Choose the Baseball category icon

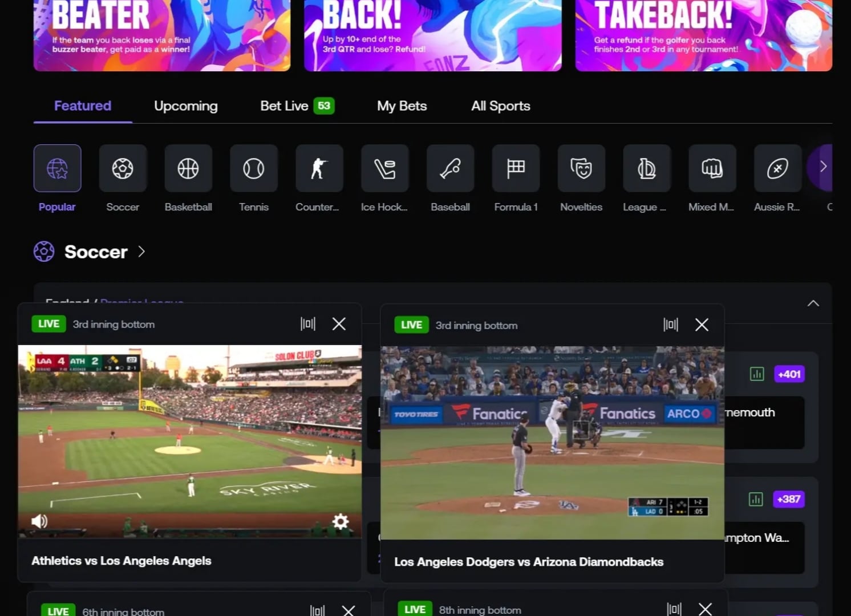pos(451,168)
